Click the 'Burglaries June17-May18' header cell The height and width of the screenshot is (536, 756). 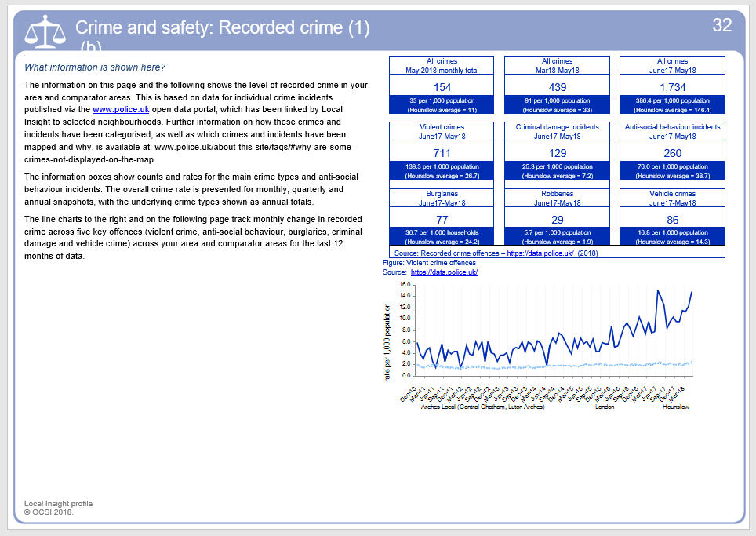coord(442,198)
